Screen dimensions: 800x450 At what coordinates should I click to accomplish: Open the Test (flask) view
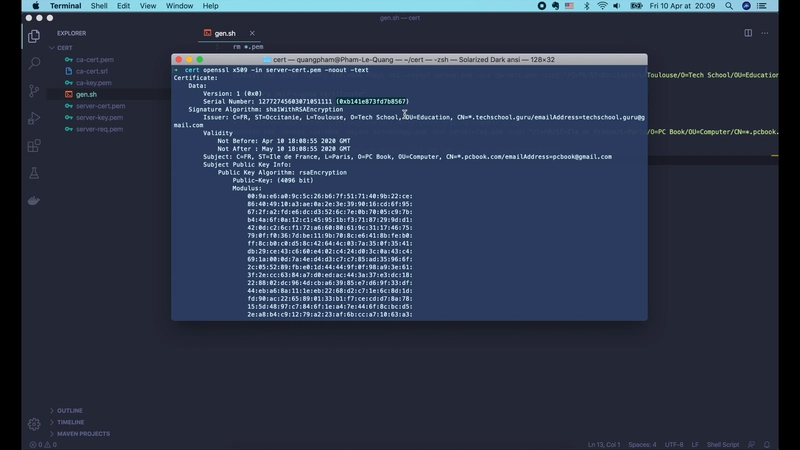[x=34, y=173]
